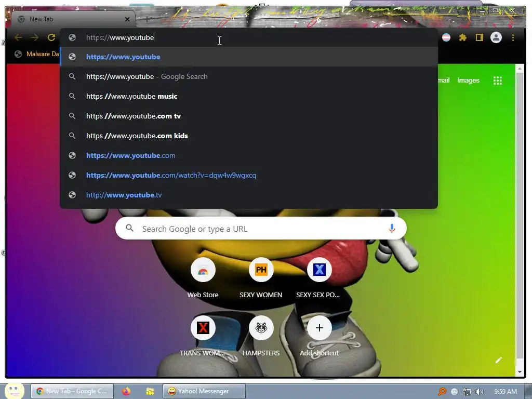Screen dimensions: 532x399
Task: Select the https://www.youtube top suggestion
Action: coord(249,57)
